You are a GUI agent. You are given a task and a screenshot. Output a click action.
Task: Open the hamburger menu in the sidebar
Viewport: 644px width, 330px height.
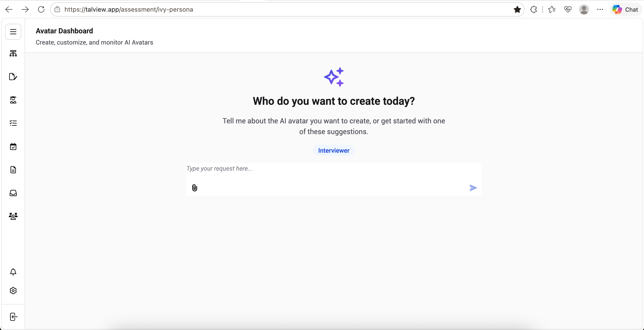[13, 32]
